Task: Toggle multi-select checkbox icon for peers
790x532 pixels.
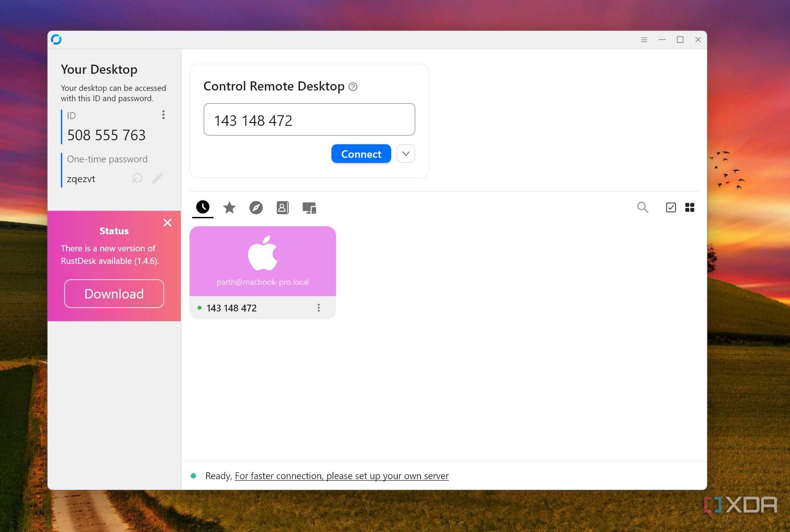Action: tap(671, 207)
